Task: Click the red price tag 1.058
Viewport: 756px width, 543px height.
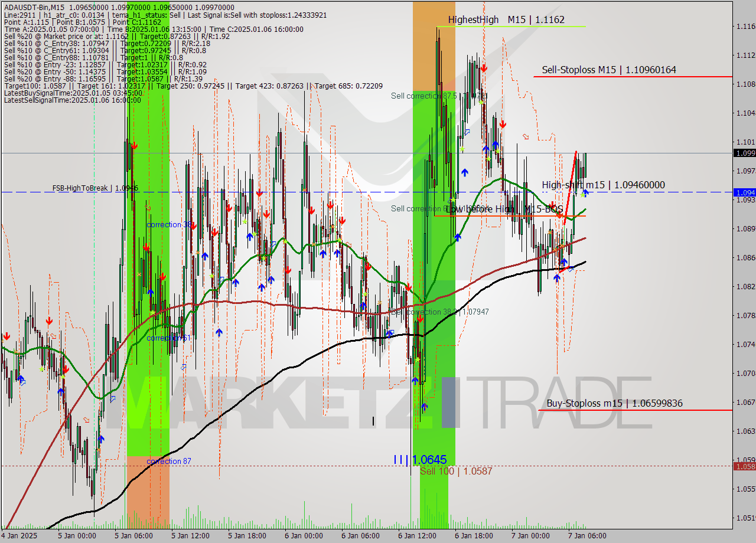Action: click(x=744, y=466)
